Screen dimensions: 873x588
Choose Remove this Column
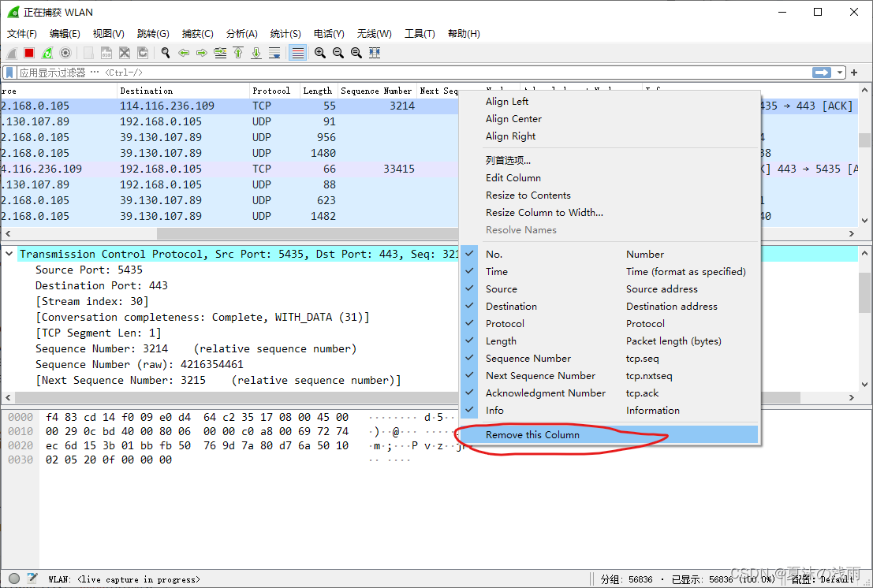[610, 434]
